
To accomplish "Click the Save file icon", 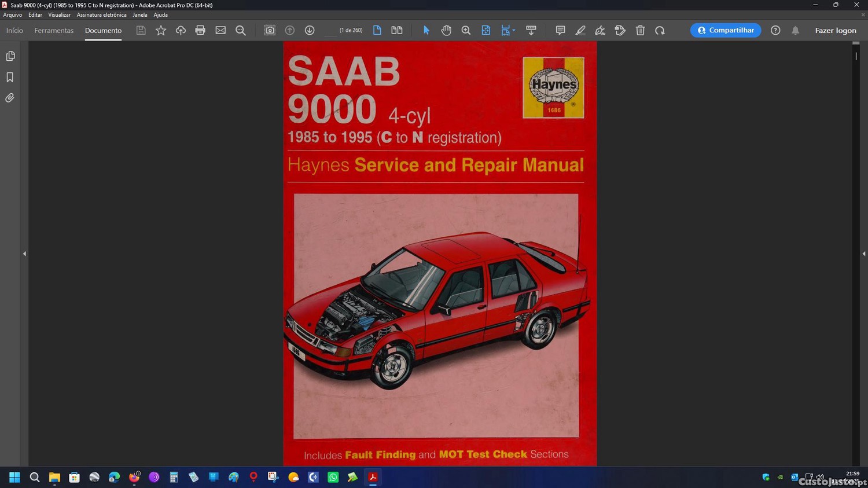I will coord(141,30).
